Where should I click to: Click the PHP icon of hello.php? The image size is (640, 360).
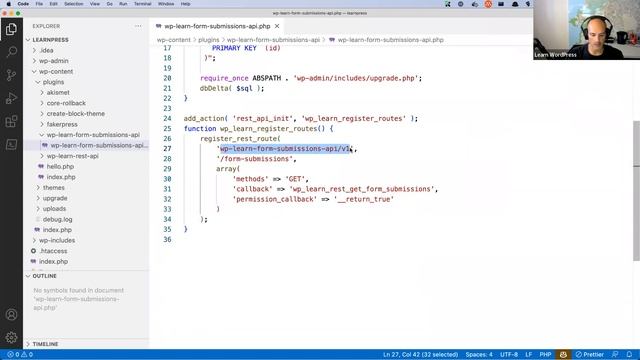coord(41,167)
